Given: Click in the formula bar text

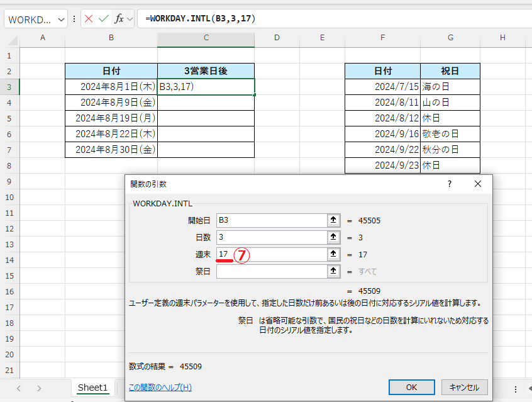Looking at the screenshot, I should [x=200, y=18].
